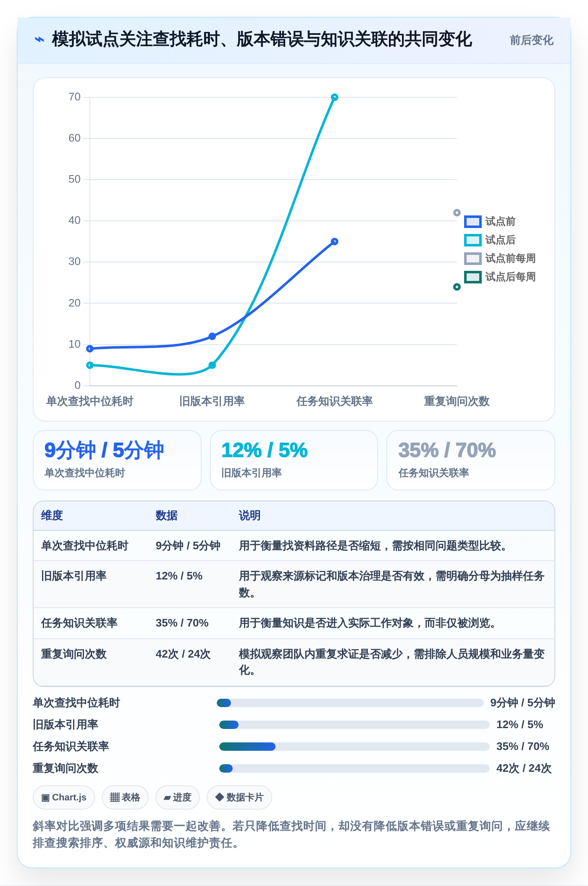The width and height of the screenshot is (588, 886).
Task: Click the cyan data point at 70
Action: tap(334, 97)
